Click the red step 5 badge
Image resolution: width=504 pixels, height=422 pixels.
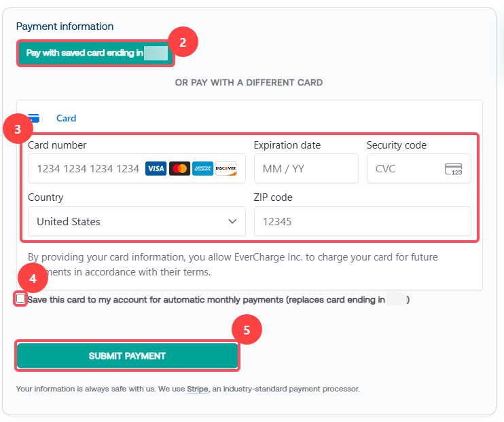[247, 330]
